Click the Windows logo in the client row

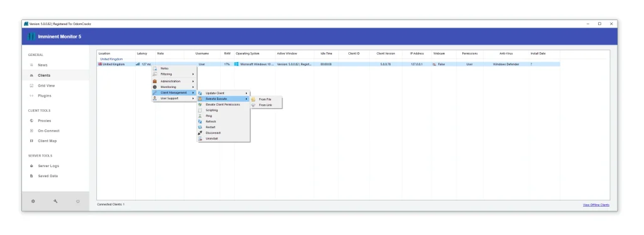point(236,64)
